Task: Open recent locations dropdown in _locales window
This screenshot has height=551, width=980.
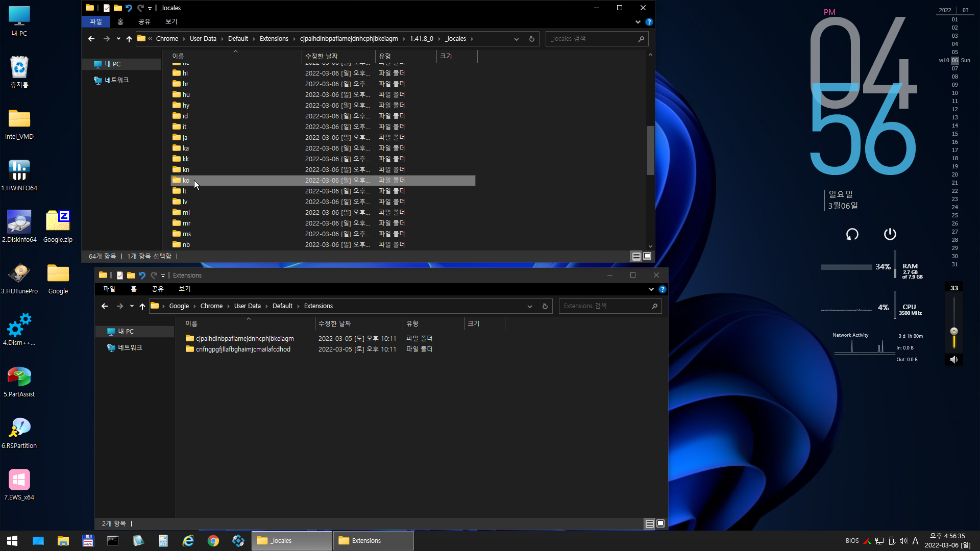Action: point(118,39)
